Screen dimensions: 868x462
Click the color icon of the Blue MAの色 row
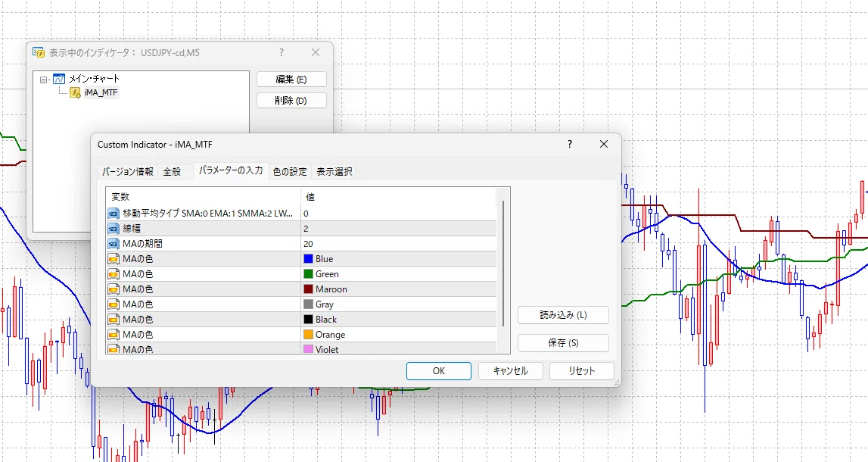point(113,259)
